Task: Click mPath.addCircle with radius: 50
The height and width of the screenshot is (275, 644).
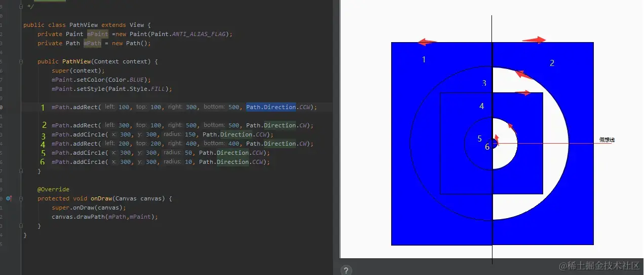Action: [161, 153]
